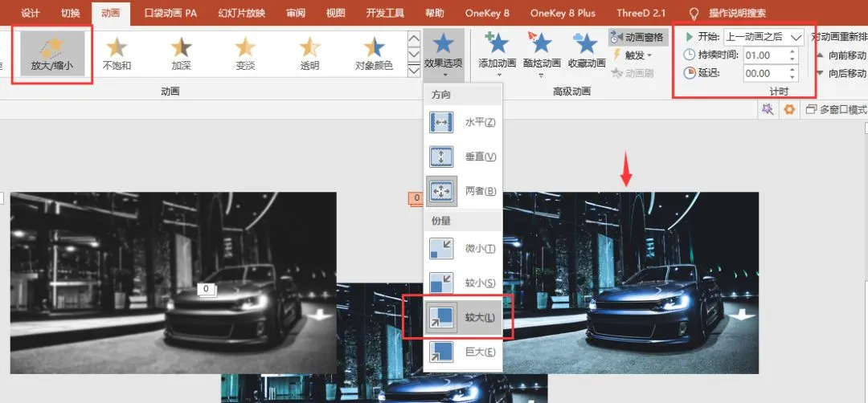Screen dimensions: 868x403
Task: Click the 多窗口模式 button
Action: 837,109
